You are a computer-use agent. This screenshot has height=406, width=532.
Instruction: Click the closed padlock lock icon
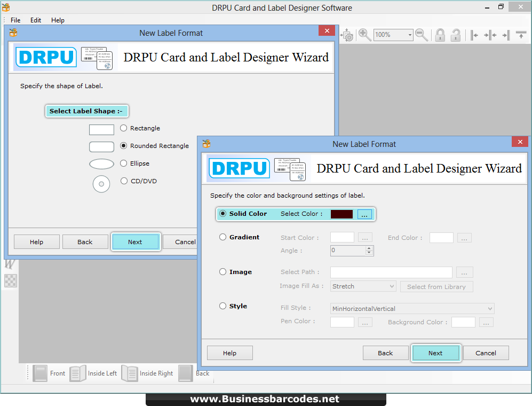pyautogui.click(x=440, y=35)
